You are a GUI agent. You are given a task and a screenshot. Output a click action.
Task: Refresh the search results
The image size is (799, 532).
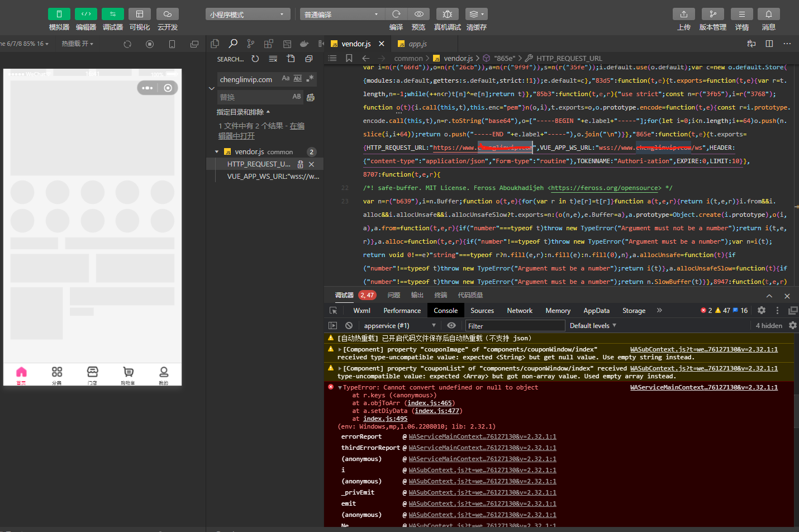point(255,59)
